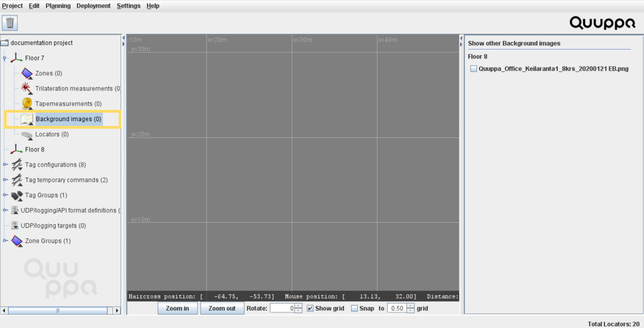Click the Tapemeasurements tape icon
This screenshot has width=644, height=328.
pos(27,104)
